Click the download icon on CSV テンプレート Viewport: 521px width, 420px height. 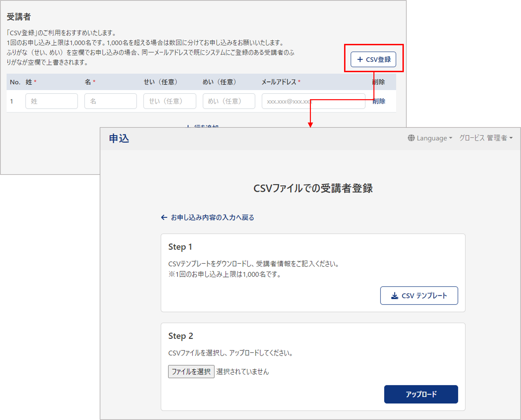click(x=395, y=296)
